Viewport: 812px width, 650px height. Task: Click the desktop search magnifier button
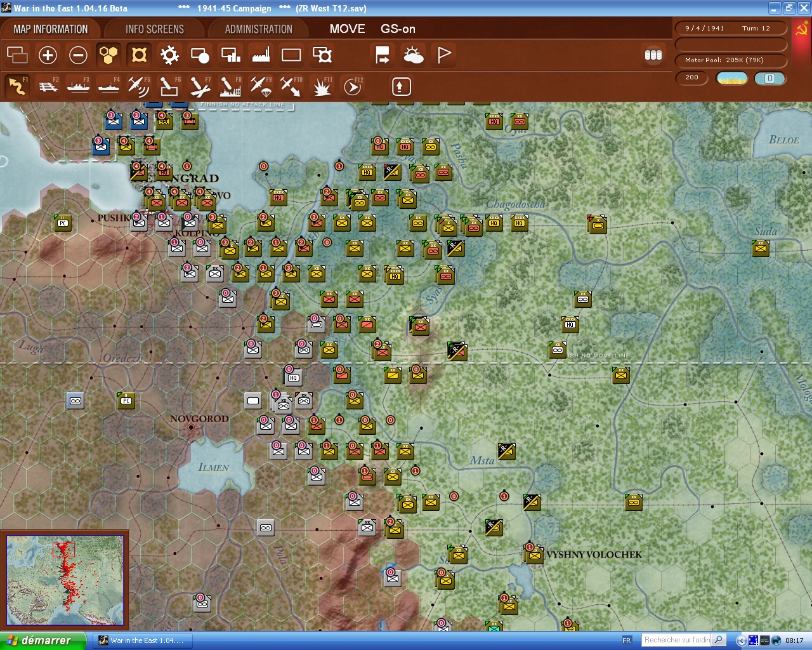tap(719, 640)
